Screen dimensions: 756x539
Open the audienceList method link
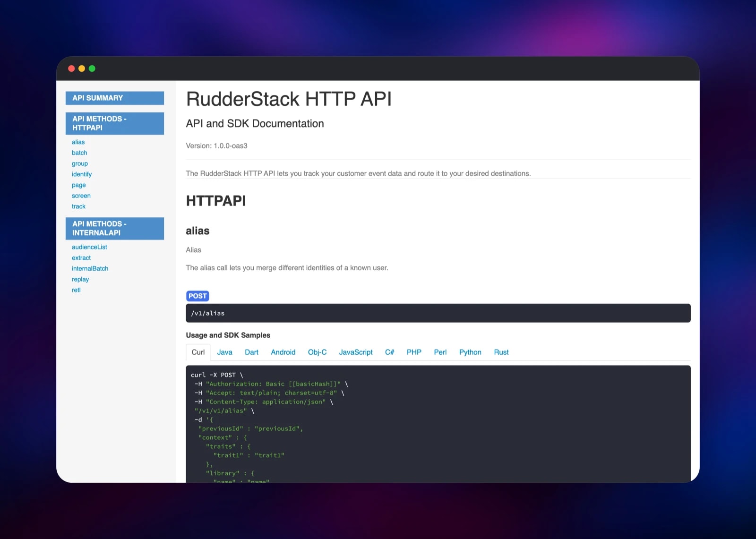[89, 247]
